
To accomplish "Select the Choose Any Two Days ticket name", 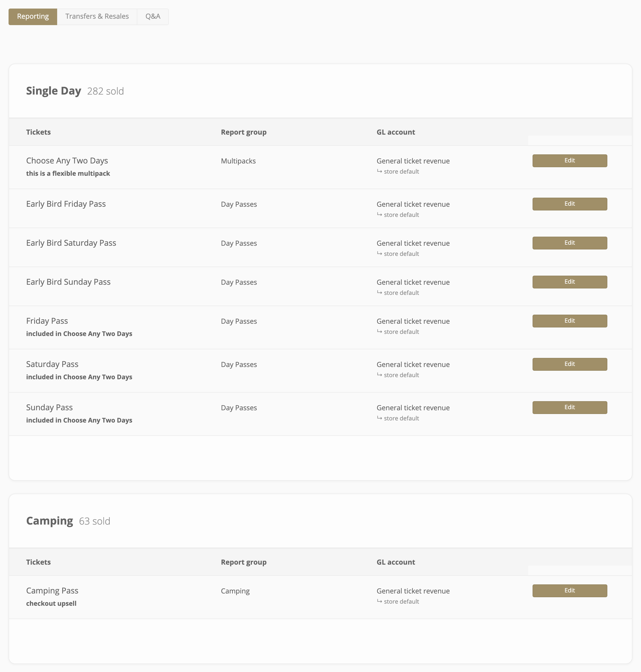I will point(67,161).
